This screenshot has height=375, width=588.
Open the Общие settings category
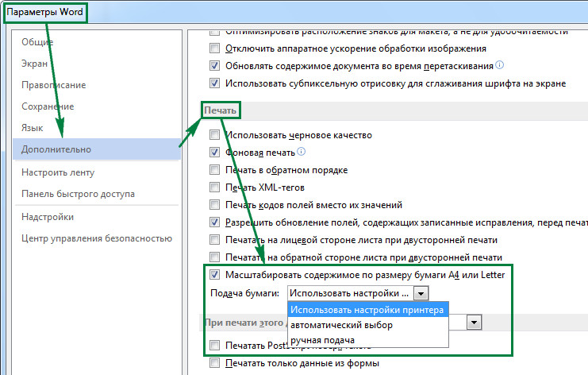(37, 42)
